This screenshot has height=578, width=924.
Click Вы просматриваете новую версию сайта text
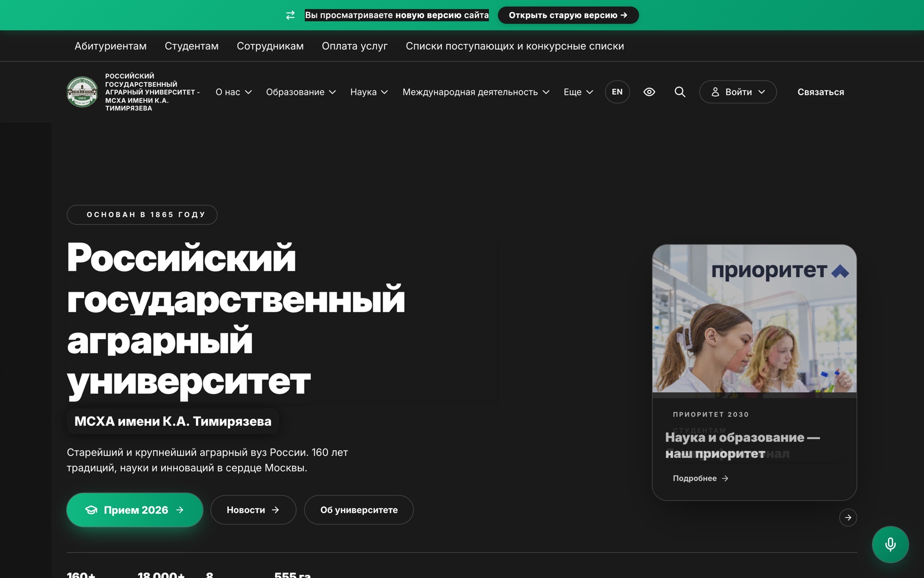[x=397, y=15]
